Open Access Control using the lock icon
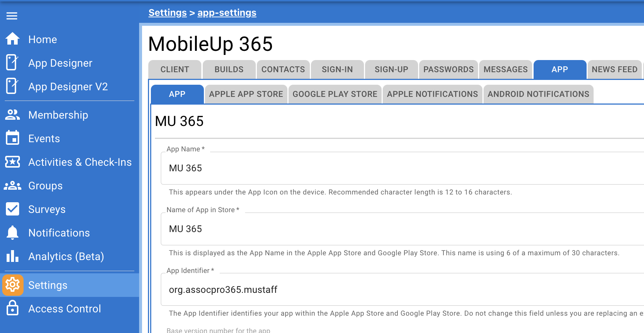The image size is (644, 333). [12, 308]
